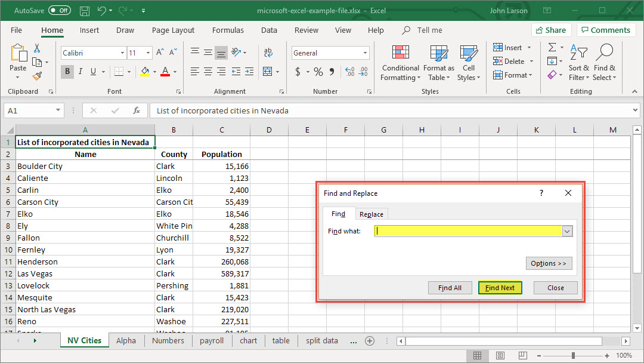Viewport: 644px width, 363px height.
Task: Open the Find what history dropdown arrow
Action: pyautogui.click(x=567, y=231)
